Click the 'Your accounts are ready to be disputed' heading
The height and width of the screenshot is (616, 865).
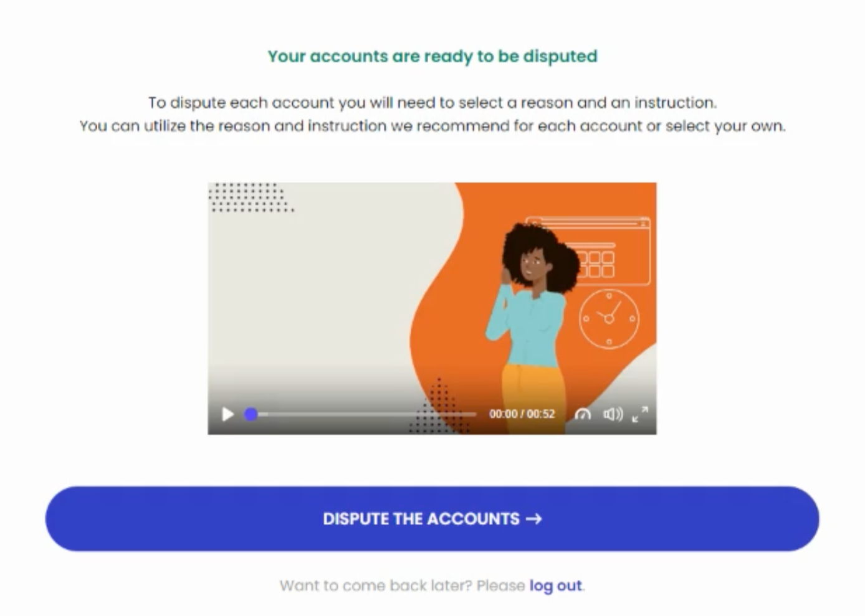click(432, 56)
